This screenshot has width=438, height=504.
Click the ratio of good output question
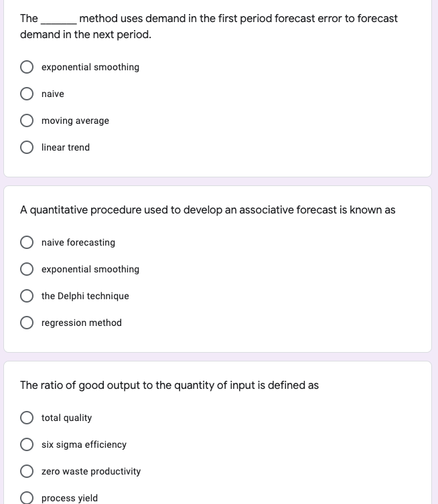pos(169,386)
